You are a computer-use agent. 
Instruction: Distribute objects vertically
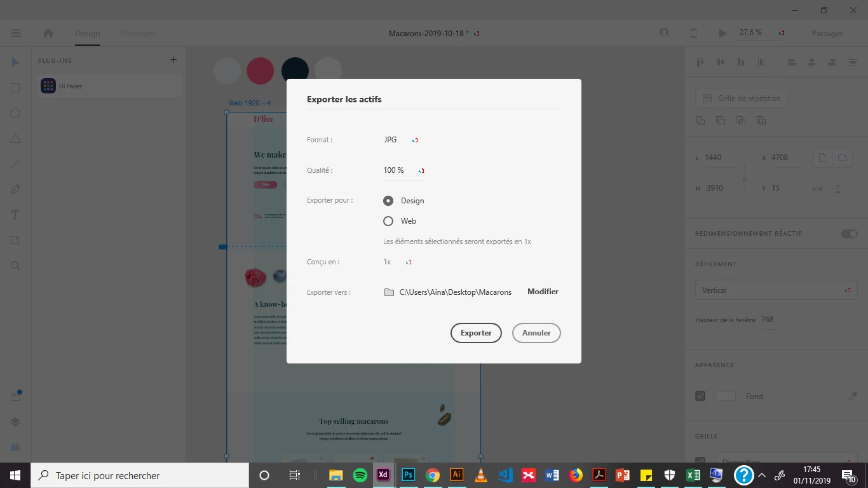click(x=853, y=62)
